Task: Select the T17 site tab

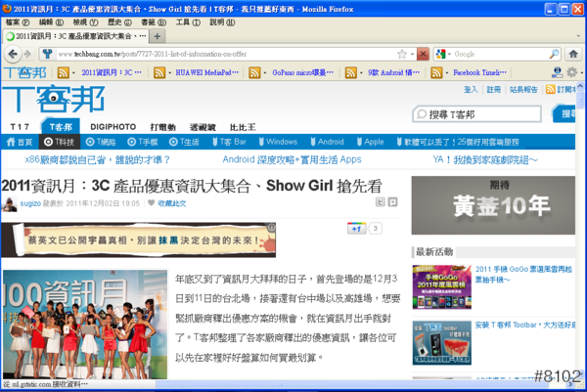Action: pyautogui.click(x=20, y=127)
